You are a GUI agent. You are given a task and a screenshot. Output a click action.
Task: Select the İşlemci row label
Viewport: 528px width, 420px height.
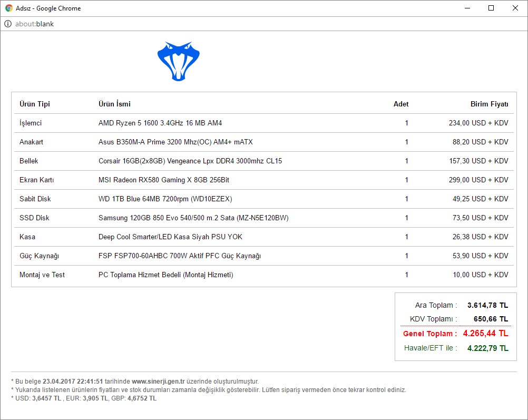[31, 123]
